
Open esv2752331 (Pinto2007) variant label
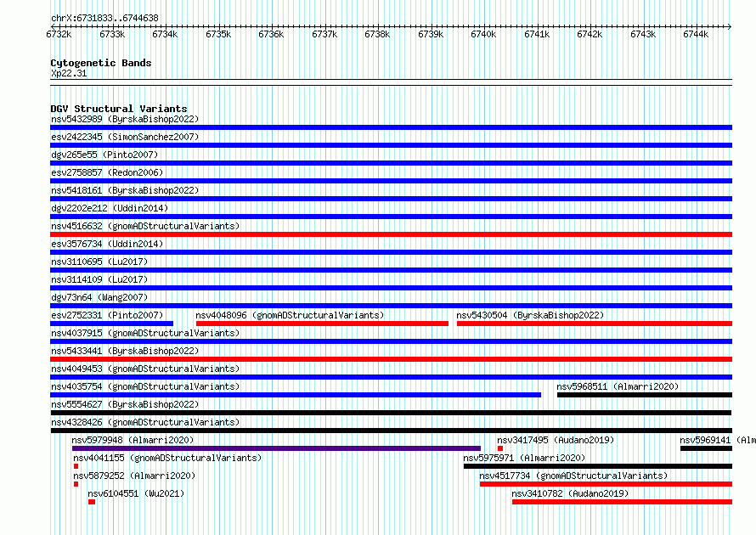pos(107,315)
